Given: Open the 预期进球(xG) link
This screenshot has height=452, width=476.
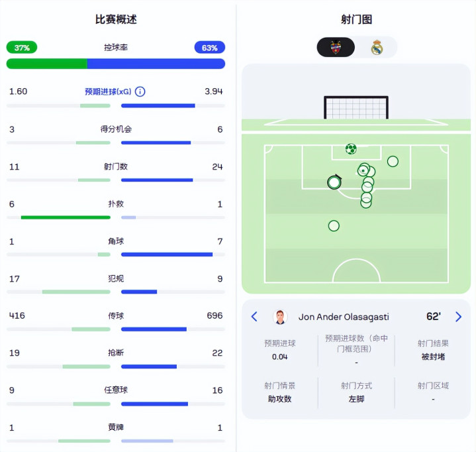Looking at the screenshot, I should click(107, 91).
